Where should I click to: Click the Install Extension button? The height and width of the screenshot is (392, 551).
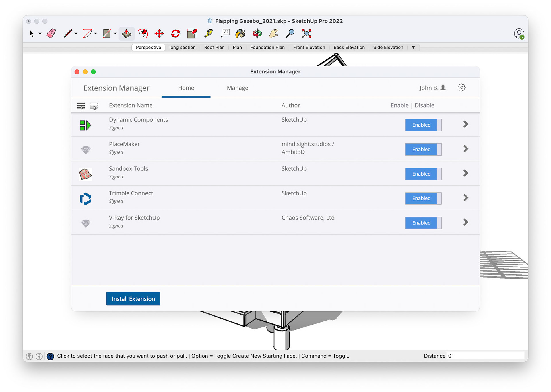[x=133, y=299]
